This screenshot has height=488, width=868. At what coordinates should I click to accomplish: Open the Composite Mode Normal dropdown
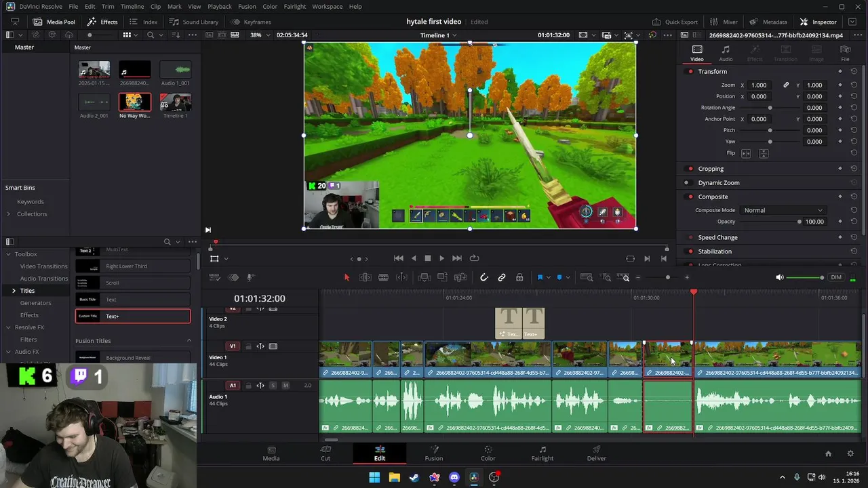pos(783,210)
